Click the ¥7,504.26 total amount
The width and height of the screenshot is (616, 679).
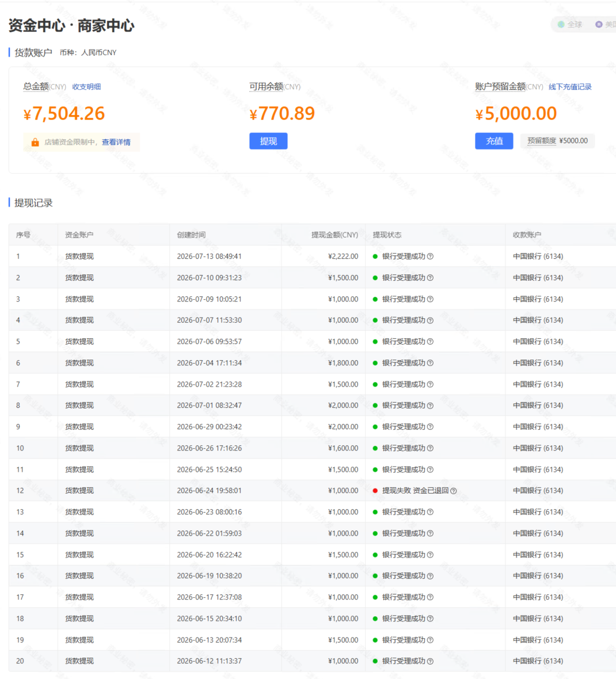coord(64,113)
